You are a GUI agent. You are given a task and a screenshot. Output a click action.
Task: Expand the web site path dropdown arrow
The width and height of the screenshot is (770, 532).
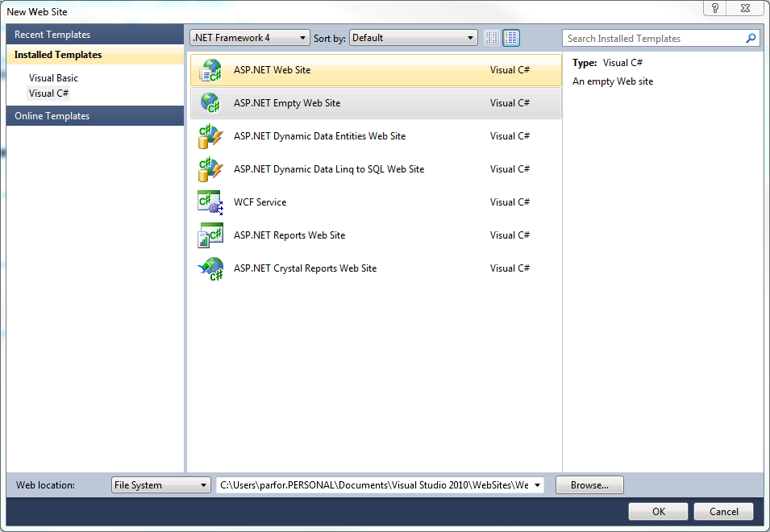coord(537,485)
